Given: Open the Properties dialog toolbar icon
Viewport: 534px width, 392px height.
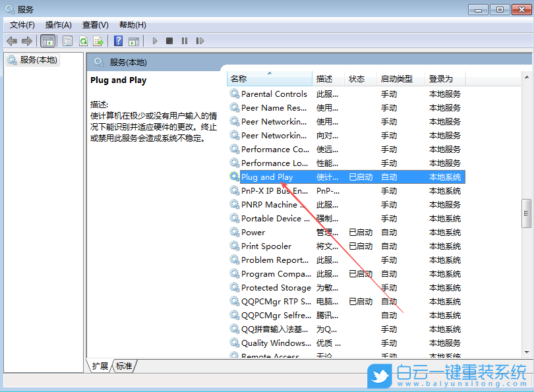Looking at the screenshot, I should (x=67, y=41).
